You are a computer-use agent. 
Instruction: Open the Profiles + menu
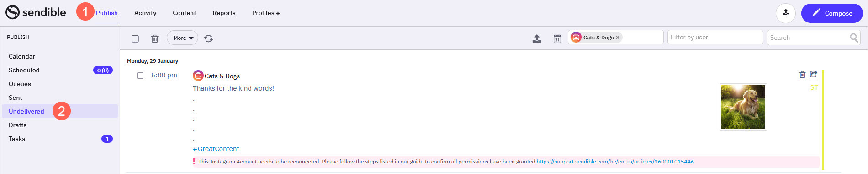coord(266,13)
